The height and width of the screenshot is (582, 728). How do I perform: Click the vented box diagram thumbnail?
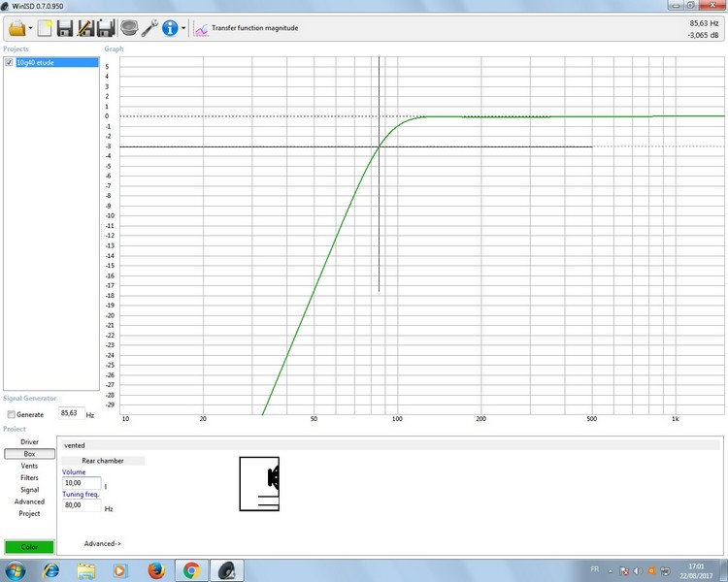(x=259, y=484)
